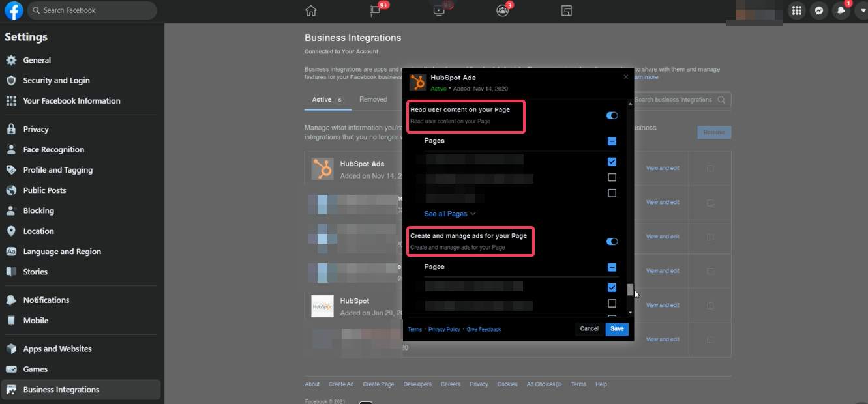The width and height of the screenshot is (868, 404).
Task: Toggle off Create and manage ads for your Page
Action: pos(612,241)
